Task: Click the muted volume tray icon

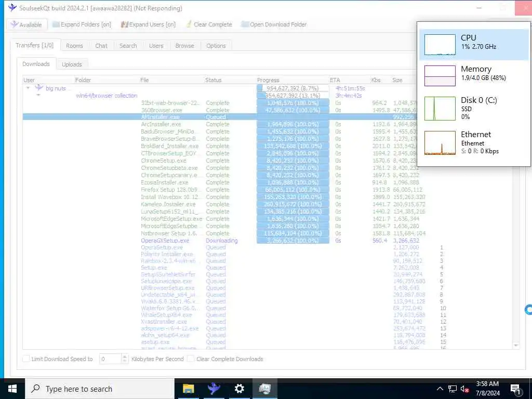Action: coord(464,389)
